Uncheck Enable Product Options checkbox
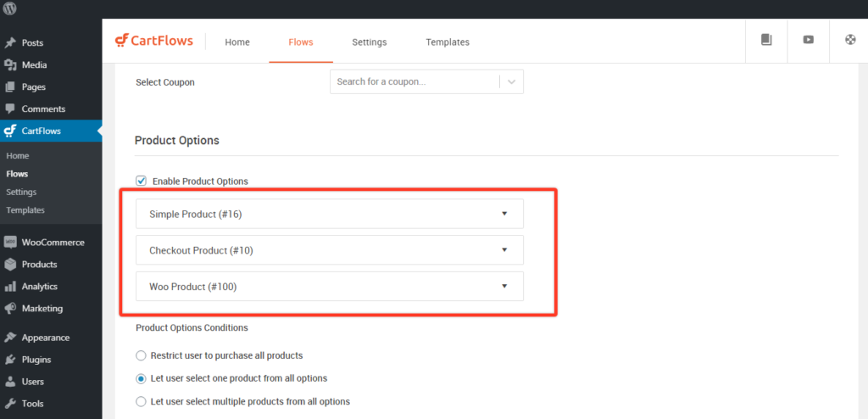The width and height of the screenshot is (868, 419). coord(142,181)
